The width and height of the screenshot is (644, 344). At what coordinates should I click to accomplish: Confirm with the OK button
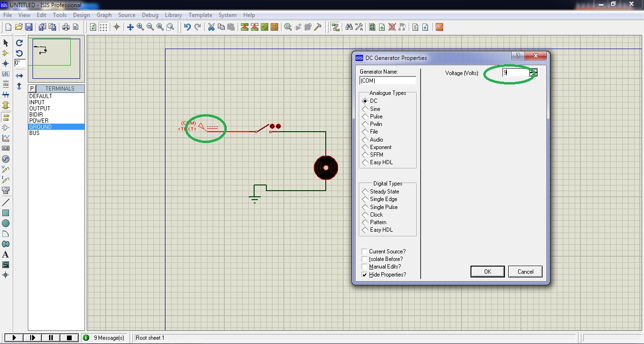coord(487,271)
